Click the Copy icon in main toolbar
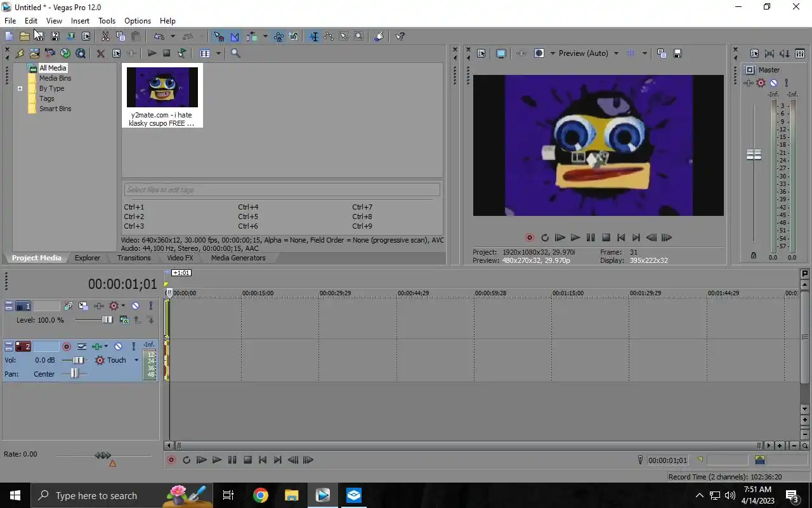This screenshot has height=508, width=812. tap(121, 36)
